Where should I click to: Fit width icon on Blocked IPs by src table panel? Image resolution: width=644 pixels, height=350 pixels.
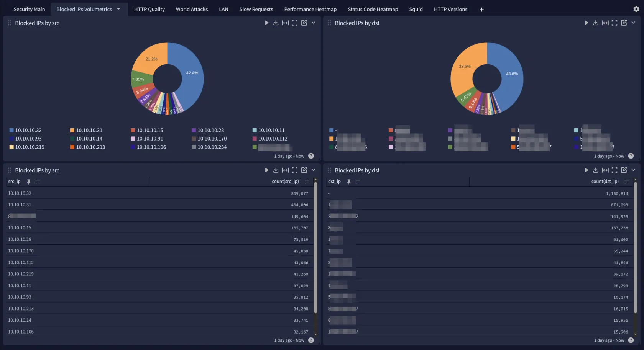(x=285, y=170)
